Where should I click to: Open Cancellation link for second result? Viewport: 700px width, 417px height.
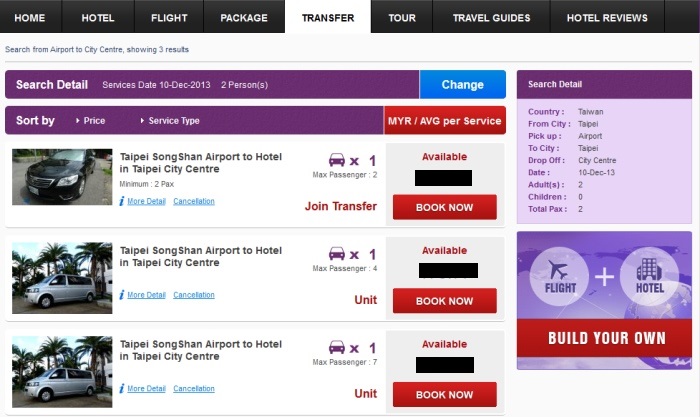pos(194,295)
